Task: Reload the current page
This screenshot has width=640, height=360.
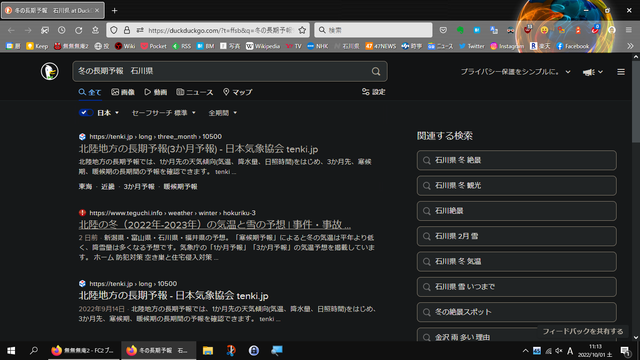Action: (78, 30)
